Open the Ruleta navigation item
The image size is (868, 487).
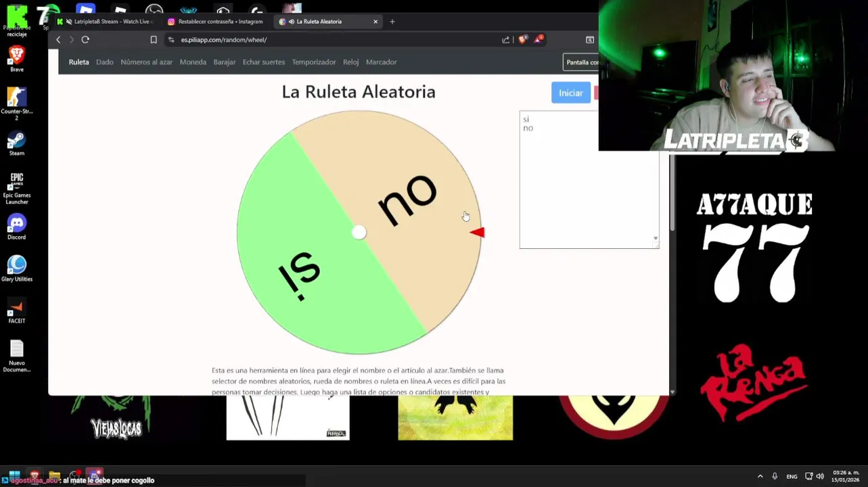click(x=78, y=62)
